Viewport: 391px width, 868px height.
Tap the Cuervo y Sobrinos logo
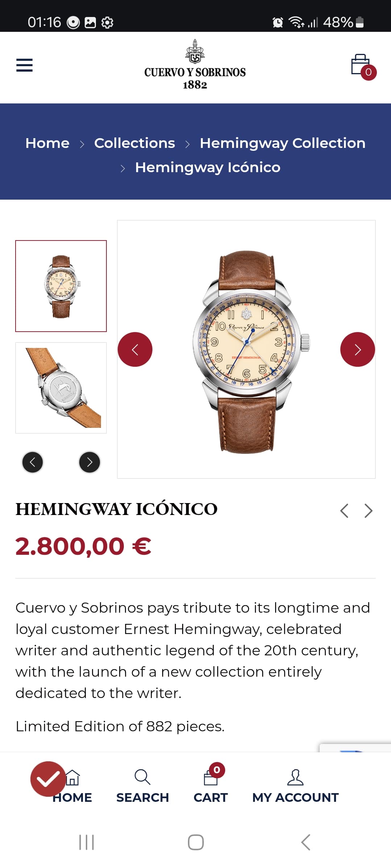click(x=195, y=64)
